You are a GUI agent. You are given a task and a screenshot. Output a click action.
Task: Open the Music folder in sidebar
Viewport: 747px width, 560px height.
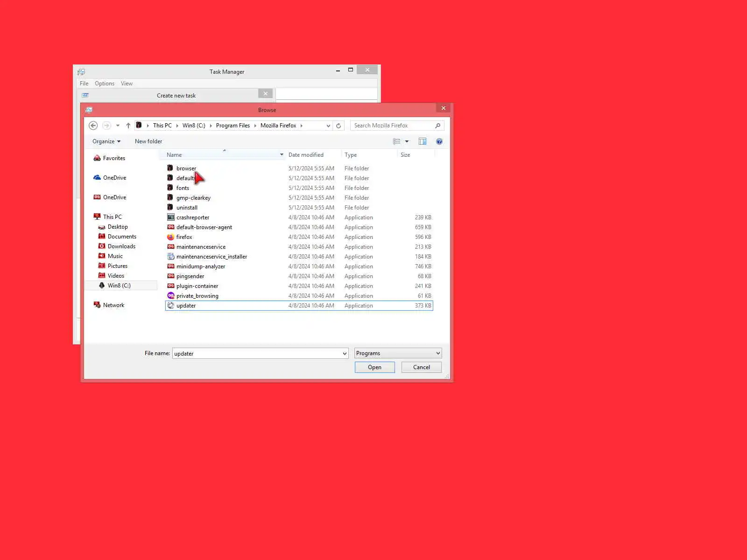(115, 256)
